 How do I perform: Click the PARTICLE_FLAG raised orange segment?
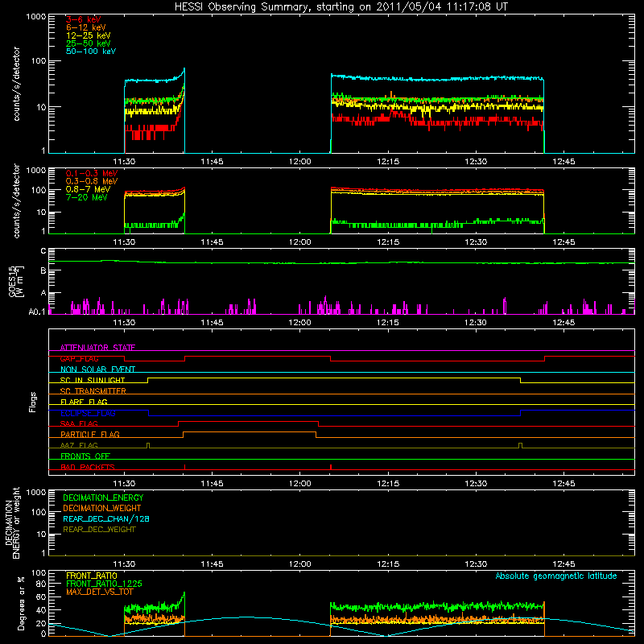click(250, 432)
